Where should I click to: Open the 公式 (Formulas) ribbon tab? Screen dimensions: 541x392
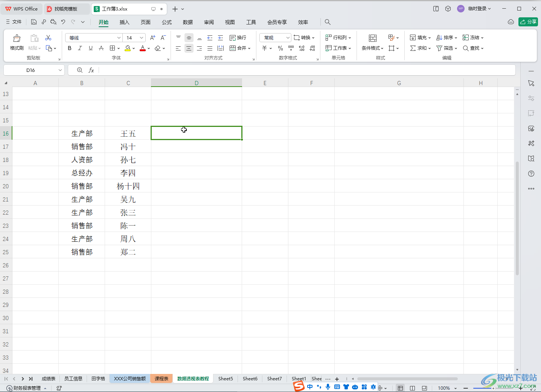167,22
